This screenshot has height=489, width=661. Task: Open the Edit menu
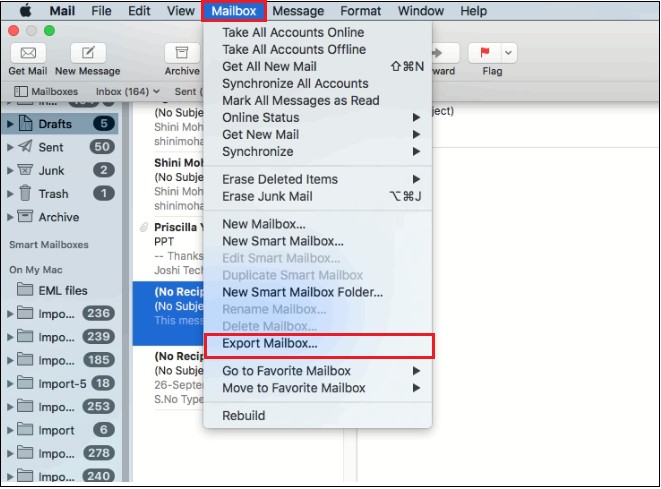[139, 11]
